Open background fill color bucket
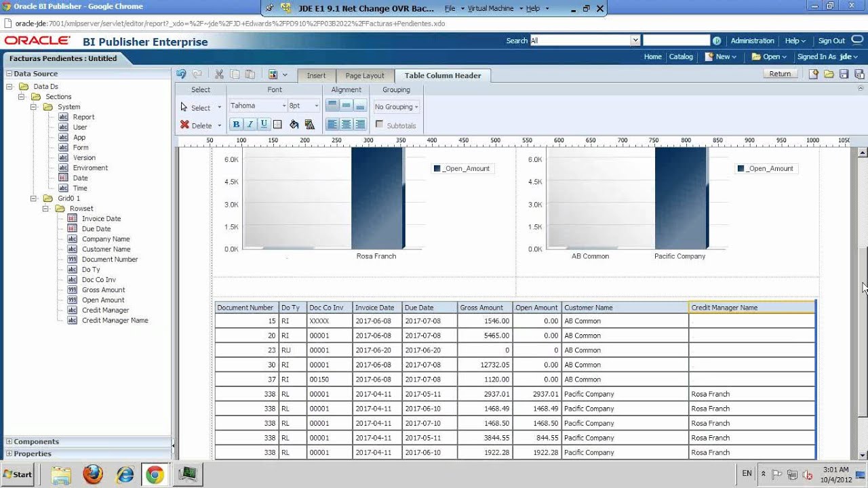868x488 pixels. coord(294,124)
